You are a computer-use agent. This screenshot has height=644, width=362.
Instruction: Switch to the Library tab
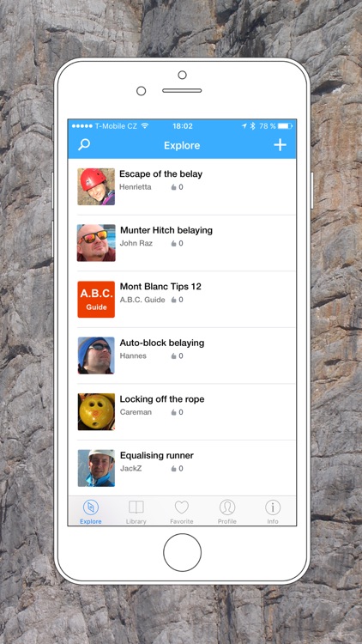[x=136, y=512]
